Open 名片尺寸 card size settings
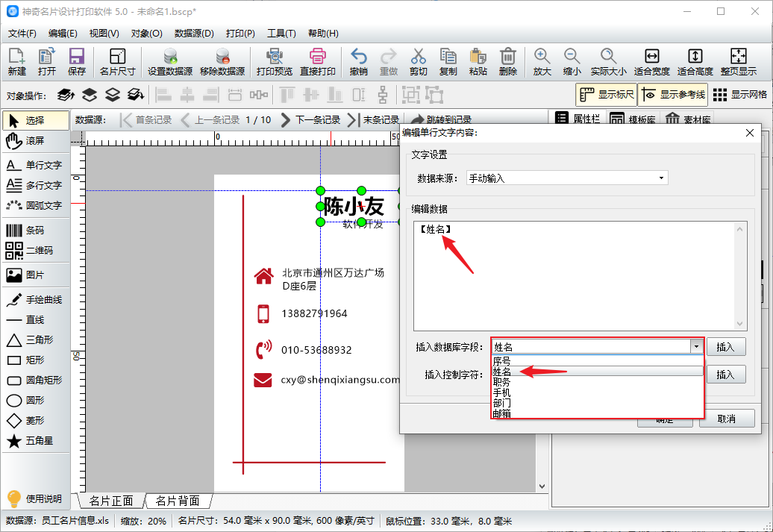Image resolution: width=773 pixels, height=532 pixels. click(x=117, y=62)
